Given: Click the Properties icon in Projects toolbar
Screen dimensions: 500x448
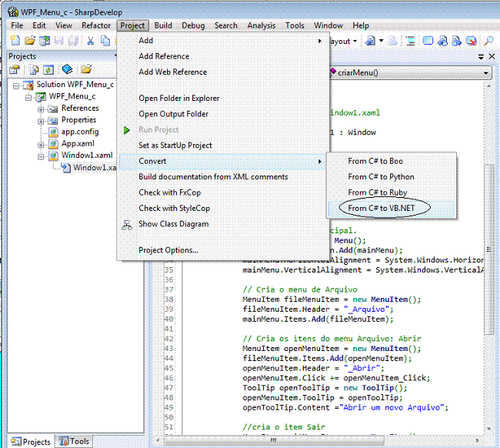Looking at the screenshot, I should pyautogui.click(x=14, y=69).
